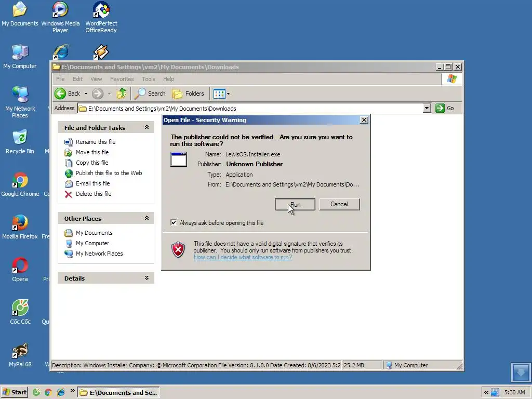The width and height of the screenshot is (532, 399).
Task: Launch Mozilla Firefox from desktop
Action: 20,227
